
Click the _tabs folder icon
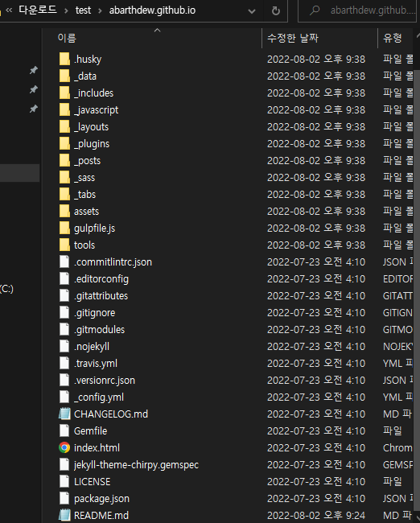click(64, 194)
